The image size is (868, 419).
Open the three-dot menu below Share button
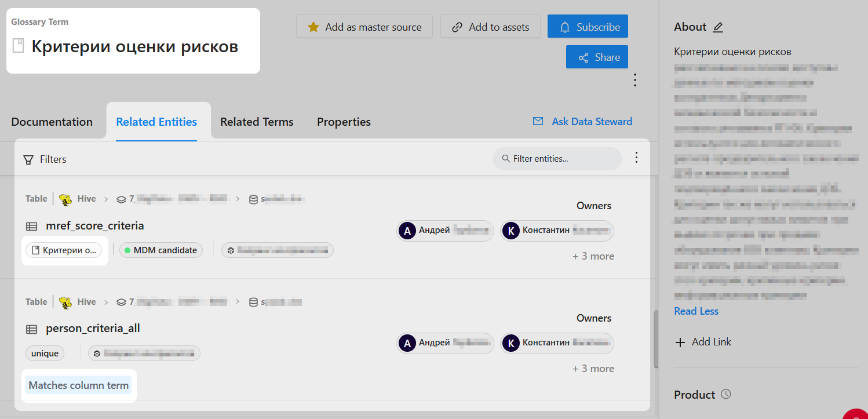[x=635, y=80]
